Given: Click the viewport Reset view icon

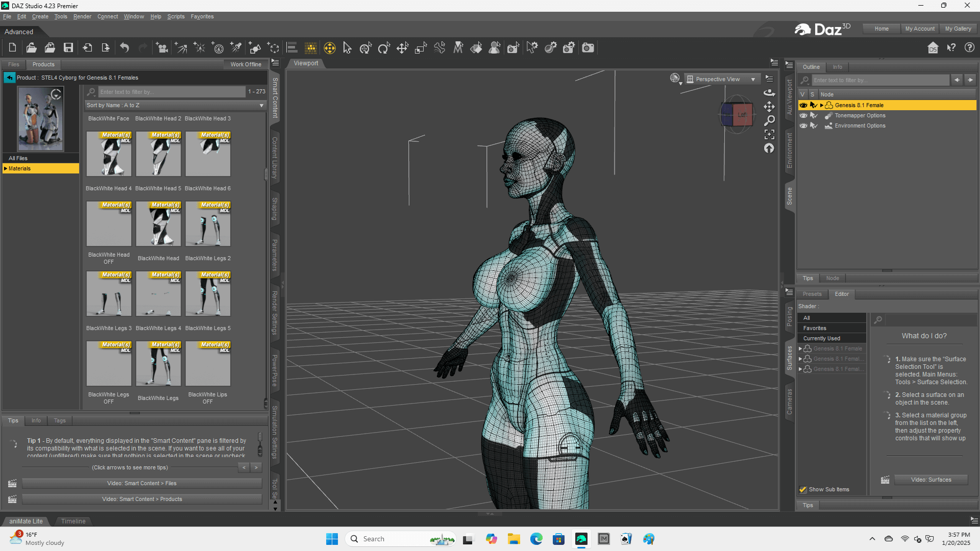Looking at the screenshot, I should click(769, 148).
